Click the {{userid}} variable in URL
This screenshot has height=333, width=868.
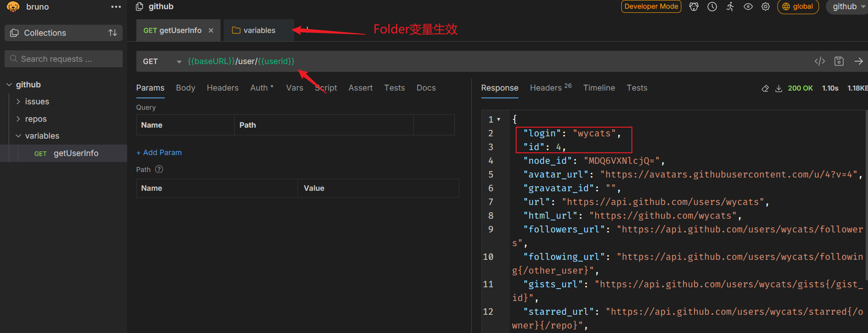coord(276,61)
